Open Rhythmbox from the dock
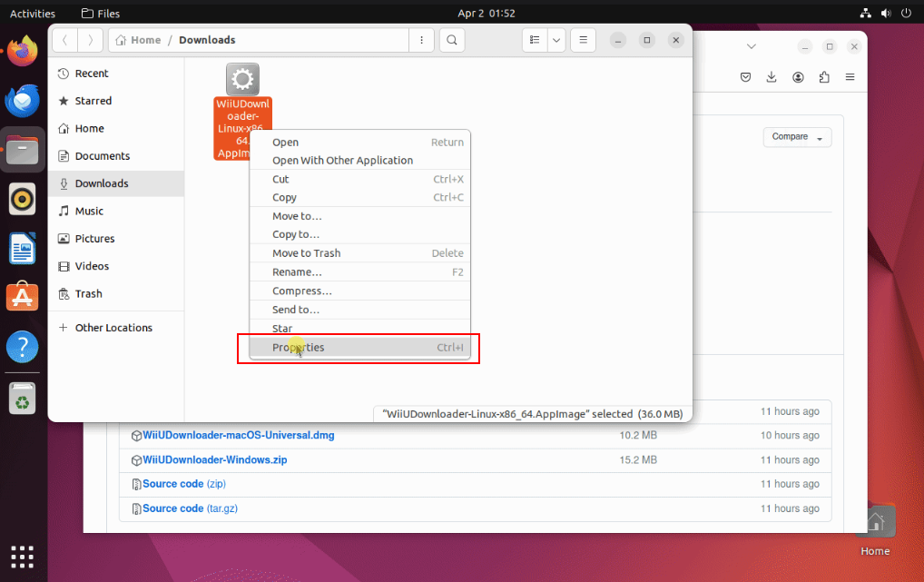924x582 pixels. [x=23, y=199]
